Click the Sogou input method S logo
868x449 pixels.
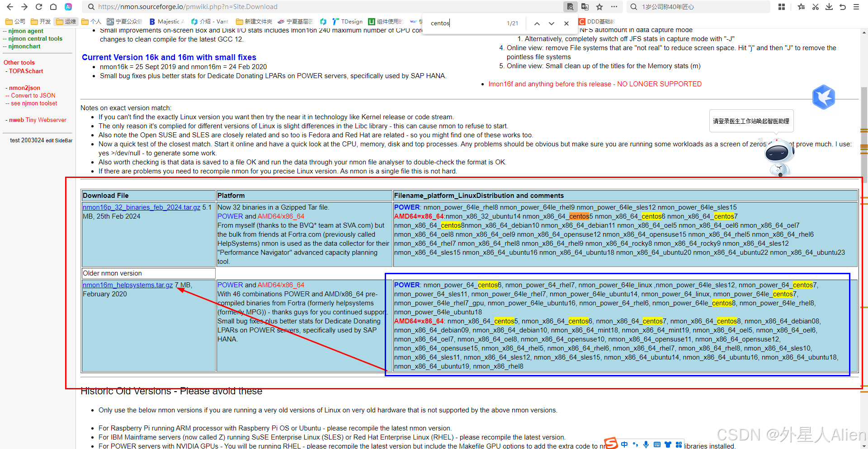pyautogui.click(x=611, y=443)
